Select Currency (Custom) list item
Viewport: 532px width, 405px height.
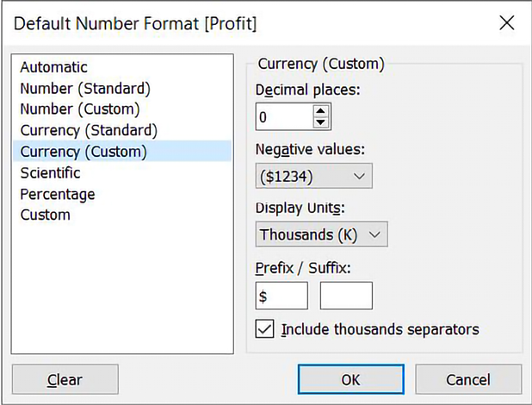click(84, 152)
